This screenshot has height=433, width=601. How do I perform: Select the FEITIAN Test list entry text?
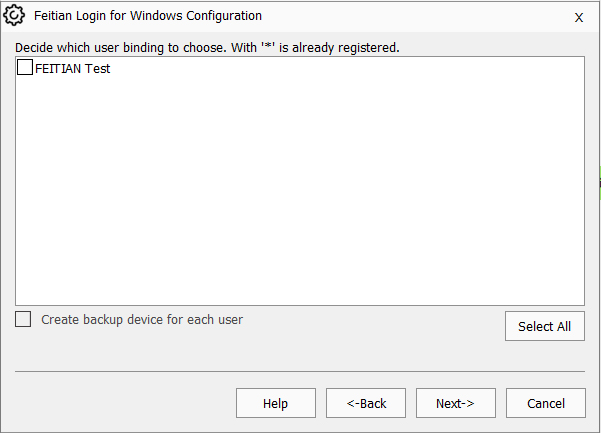point(72,68)
